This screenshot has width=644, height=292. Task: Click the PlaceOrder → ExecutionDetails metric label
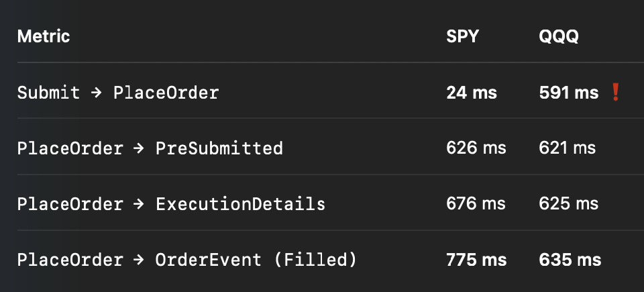[x=171, y=204]
